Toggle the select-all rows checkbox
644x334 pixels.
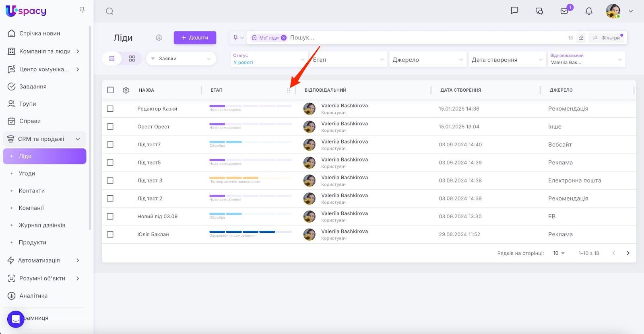click(x=110, y=90)
